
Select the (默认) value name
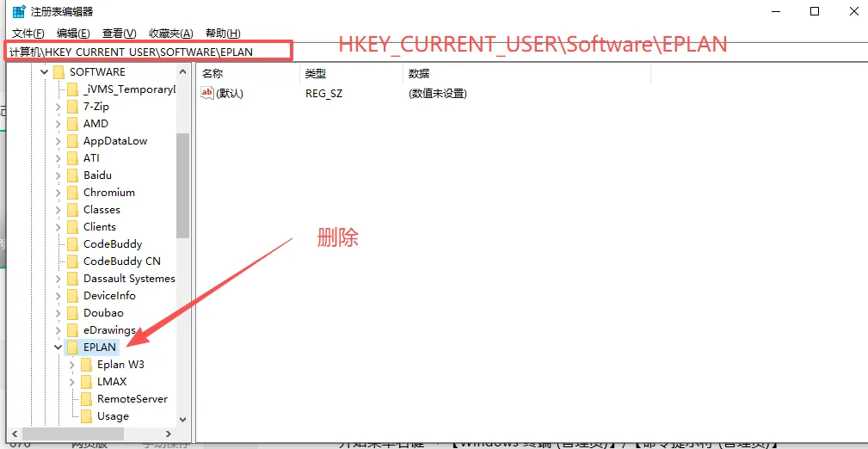[230, 94]
